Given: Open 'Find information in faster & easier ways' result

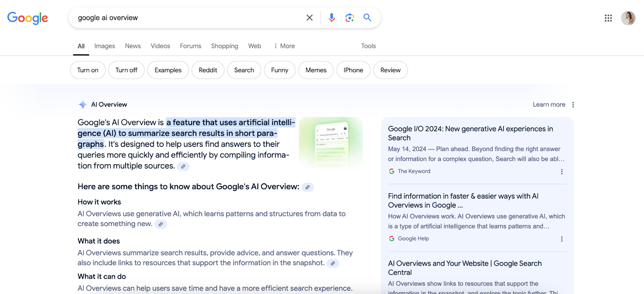Looking at the screenshot, I should point(463,201).
